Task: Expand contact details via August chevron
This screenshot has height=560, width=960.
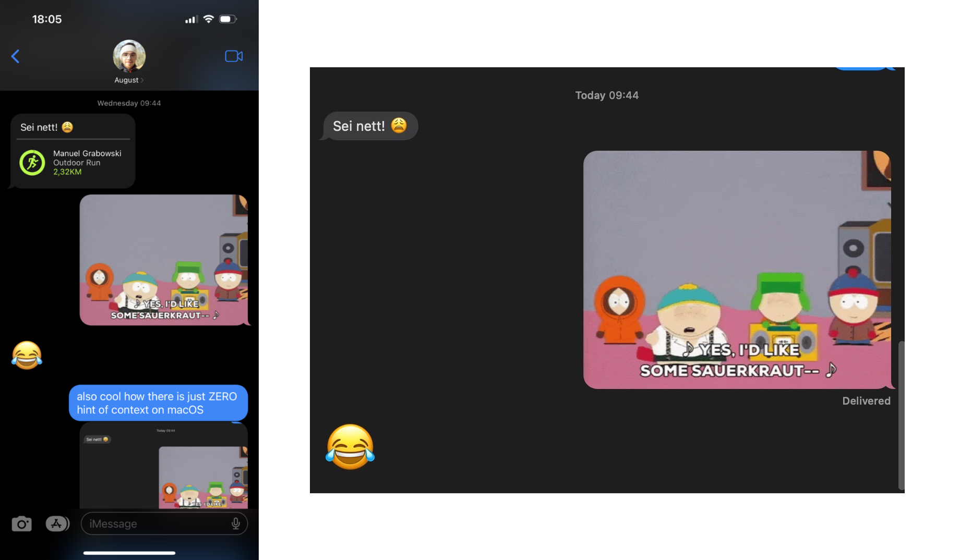Action: click(x=142, y=80)
